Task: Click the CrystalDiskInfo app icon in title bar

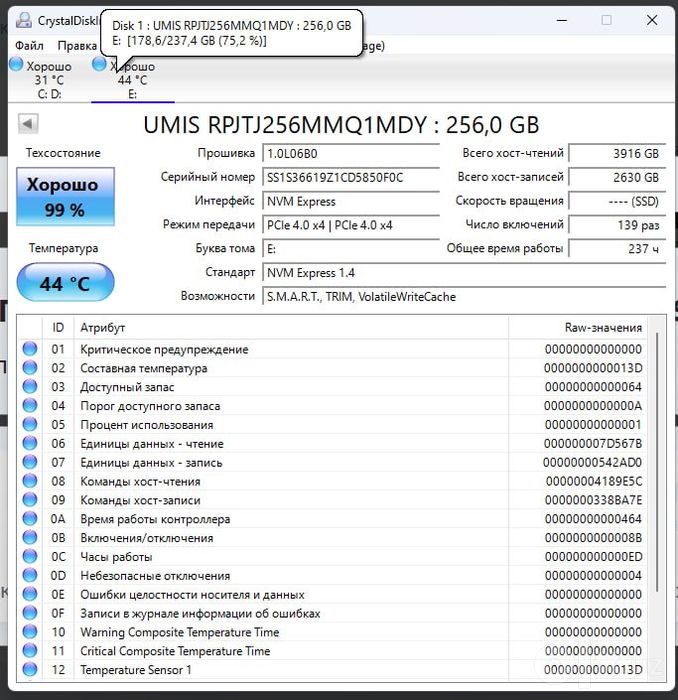Action: point(23,20)
